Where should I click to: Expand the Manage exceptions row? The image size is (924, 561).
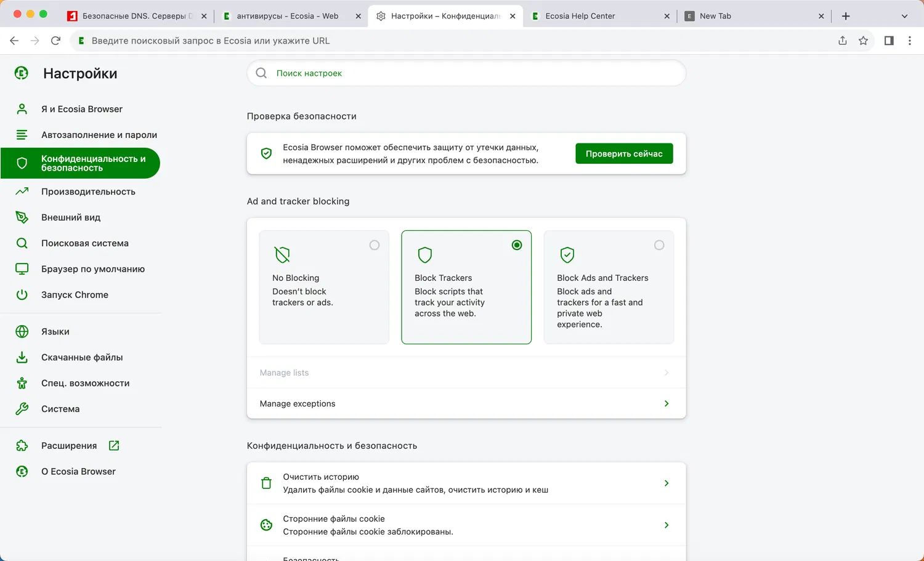click(x=666, y=403)
